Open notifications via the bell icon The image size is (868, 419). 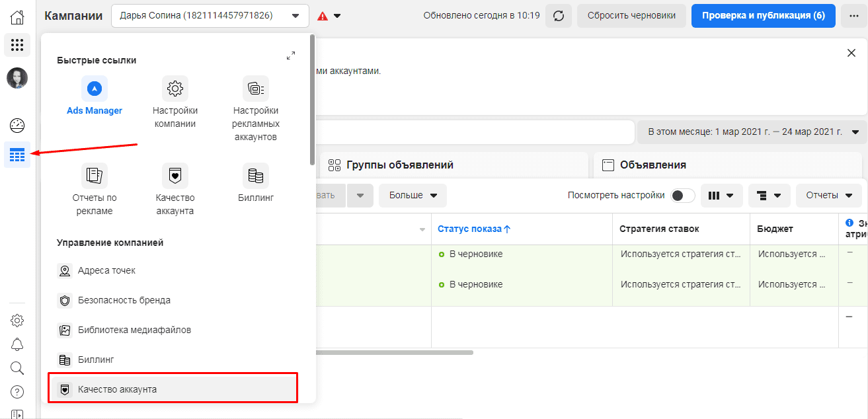pos(17,344)
